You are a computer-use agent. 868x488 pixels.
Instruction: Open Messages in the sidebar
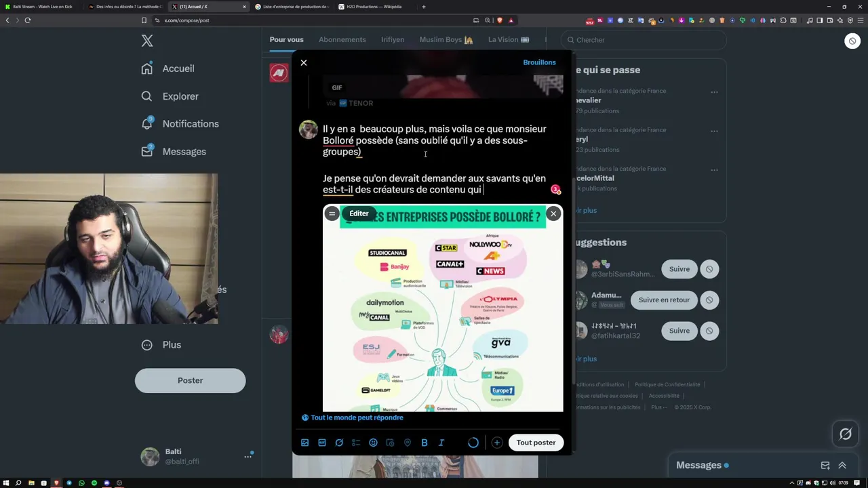click(173, 151)
